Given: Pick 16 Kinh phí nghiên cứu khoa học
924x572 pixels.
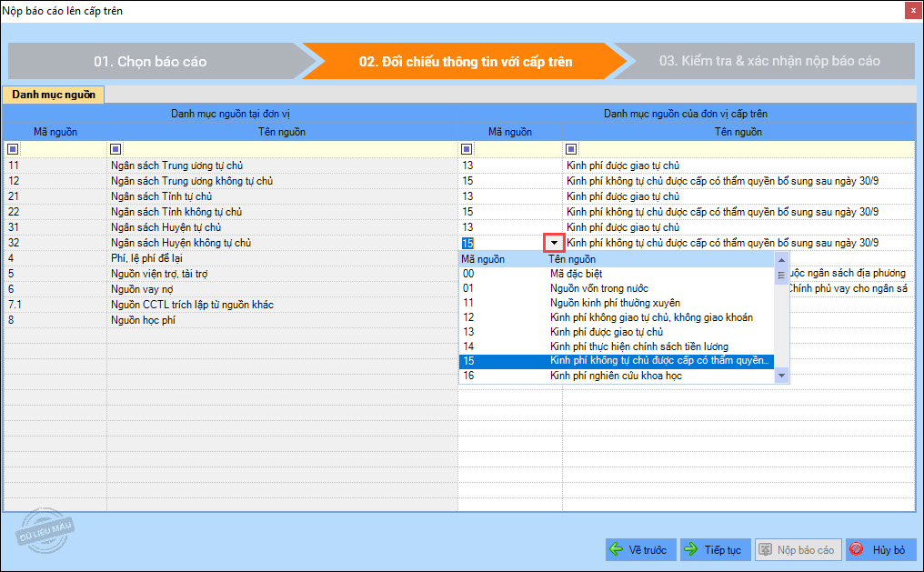Looking at the screenshot, I should click(x=616, y=376).
